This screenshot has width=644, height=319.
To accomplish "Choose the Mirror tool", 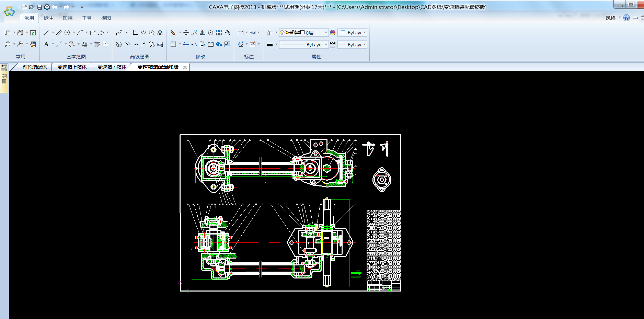I will coord(203,33).
